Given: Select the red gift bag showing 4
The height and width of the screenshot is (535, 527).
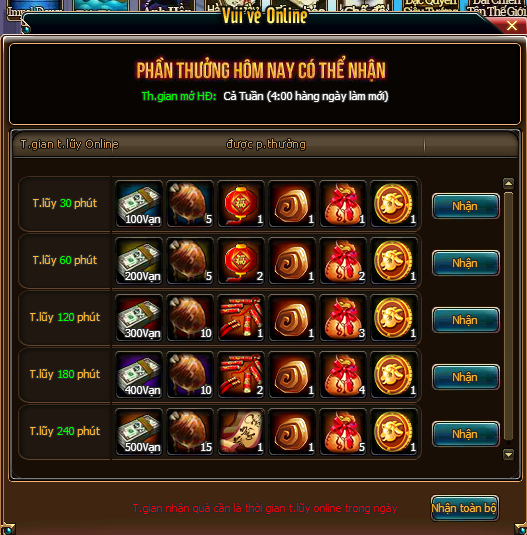Looking at the screenshot, I should pos(343,375).
